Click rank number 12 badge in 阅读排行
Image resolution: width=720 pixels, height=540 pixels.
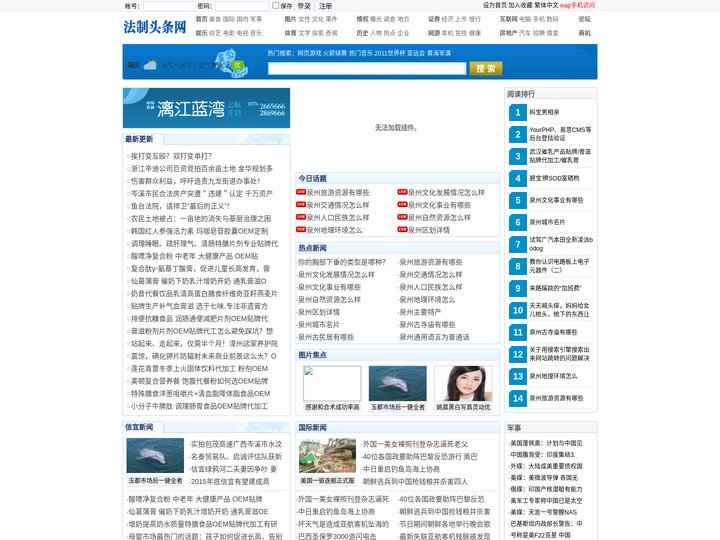518,354
